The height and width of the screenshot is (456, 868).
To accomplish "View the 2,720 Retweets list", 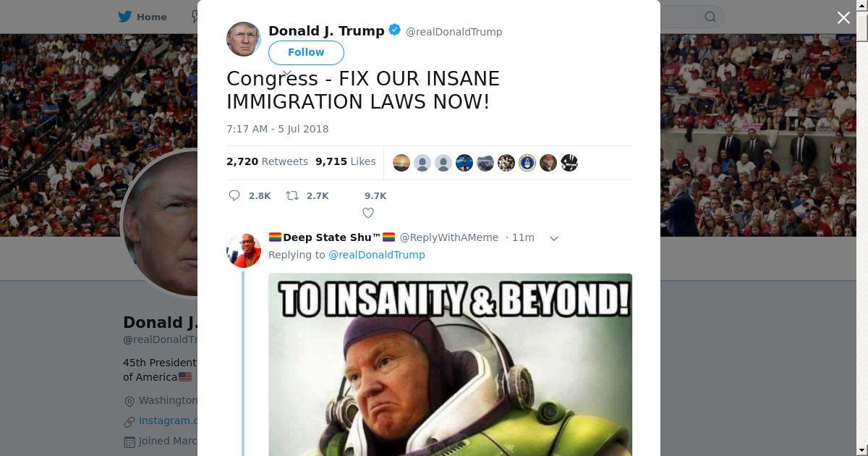I will coord(267,161).
